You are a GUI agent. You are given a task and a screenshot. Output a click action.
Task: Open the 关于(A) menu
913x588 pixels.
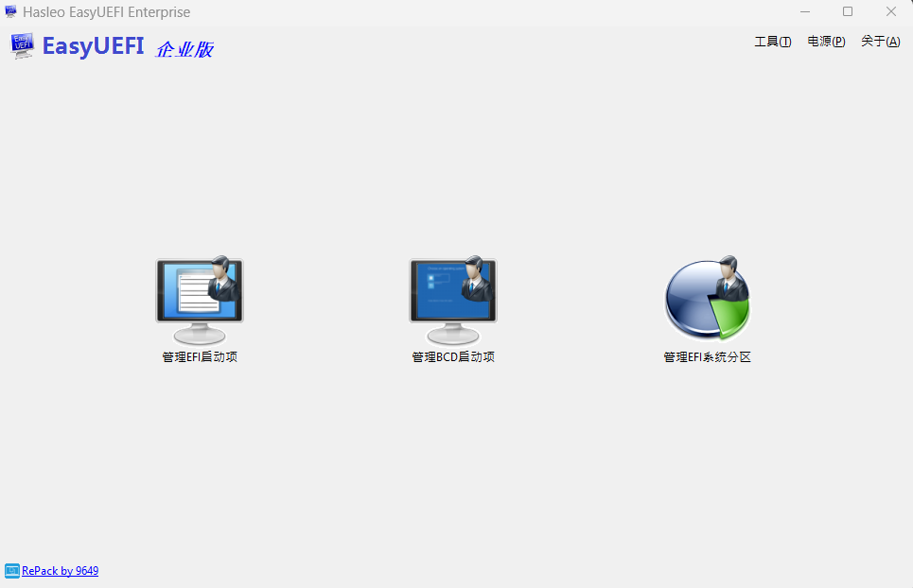point(881,42)
